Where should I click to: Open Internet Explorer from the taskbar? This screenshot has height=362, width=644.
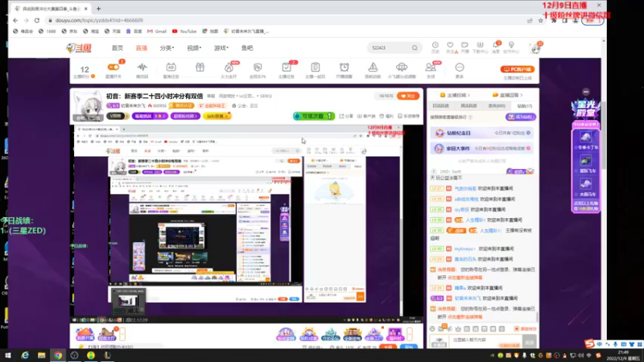[25, 356]
